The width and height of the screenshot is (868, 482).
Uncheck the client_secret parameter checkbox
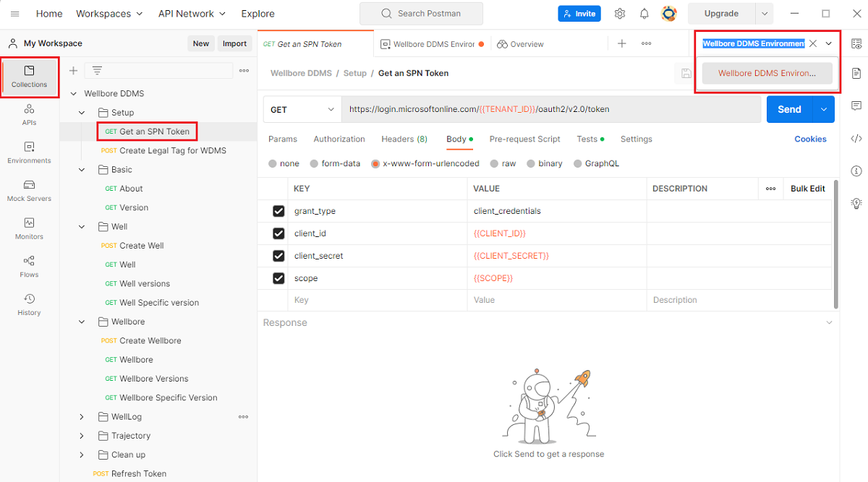[278, 256]
